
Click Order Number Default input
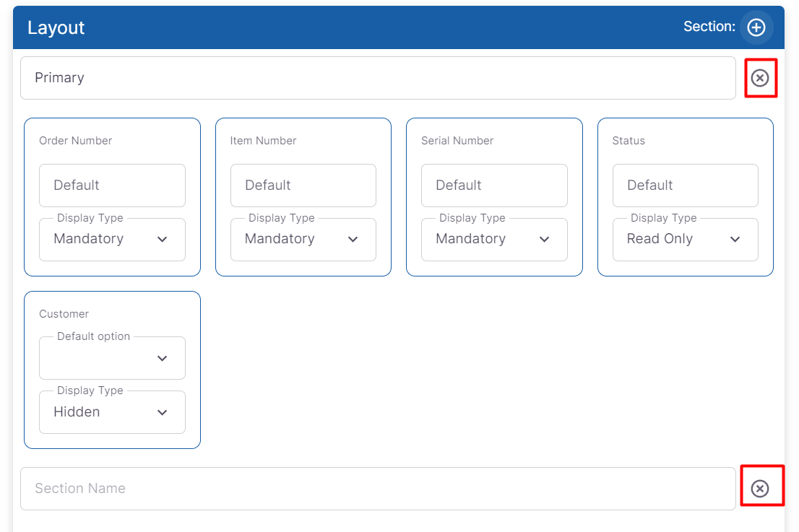[112, 186]
